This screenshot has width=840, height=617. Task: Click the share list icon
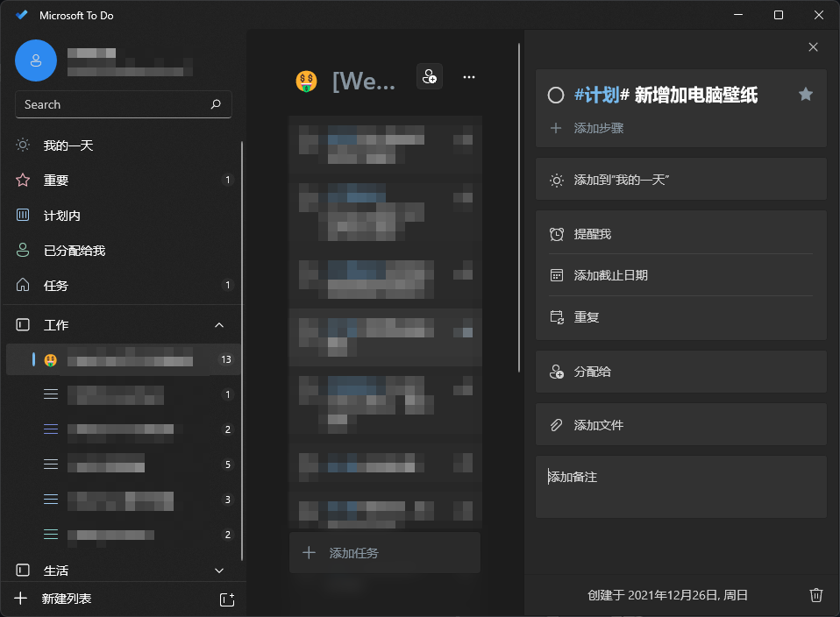430,76
